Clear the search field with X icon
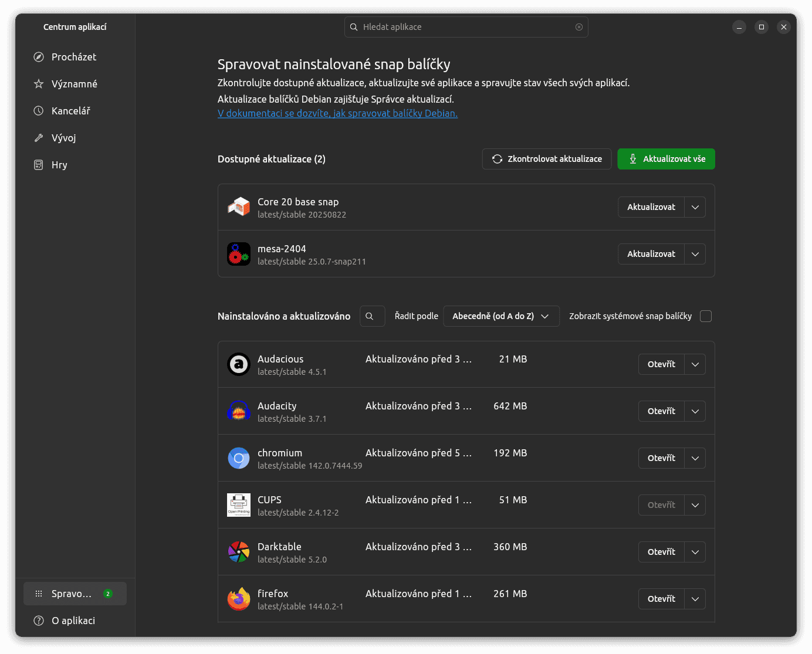Viewport: 812px width, 654px height. pyautogui.click(x=579, y=27)
